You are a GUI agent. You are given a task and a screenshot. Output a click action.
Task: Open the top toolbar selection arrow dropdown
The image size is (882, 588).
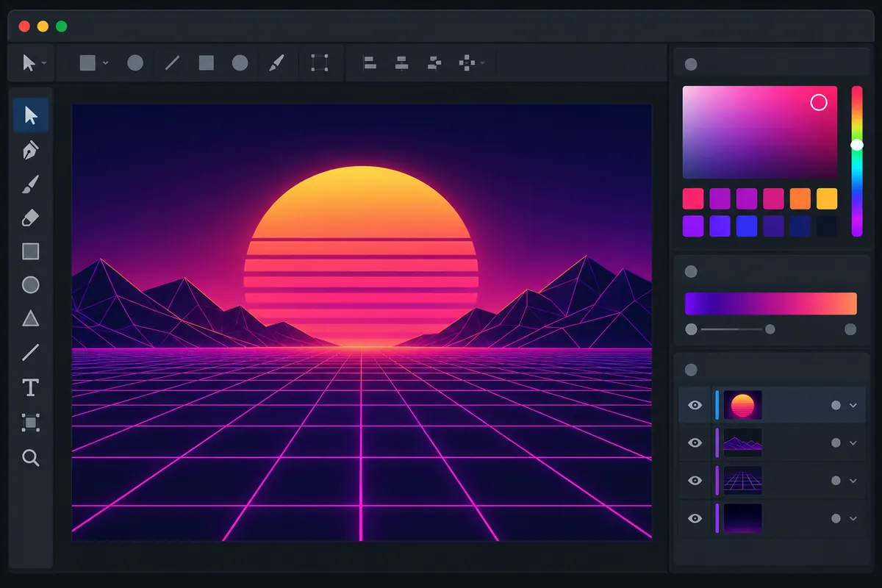click(44, 63)
